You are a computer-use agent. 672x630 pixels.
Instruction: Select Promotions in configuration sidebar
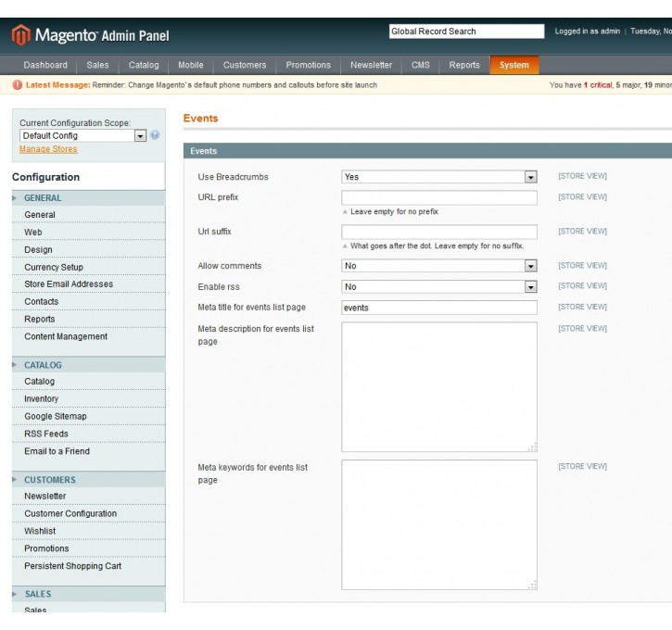[88, 548]
